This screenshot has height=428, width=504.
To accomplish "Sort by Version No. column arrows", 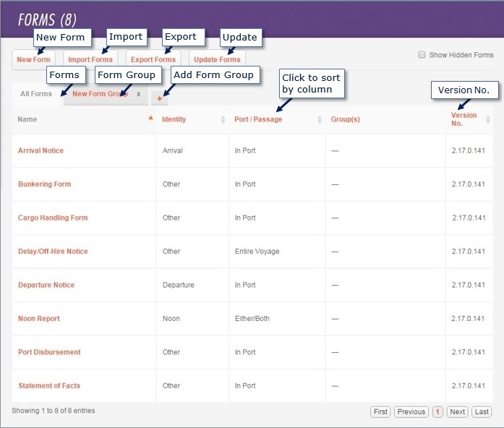I will pyautogui.click(x=488, y=119).
